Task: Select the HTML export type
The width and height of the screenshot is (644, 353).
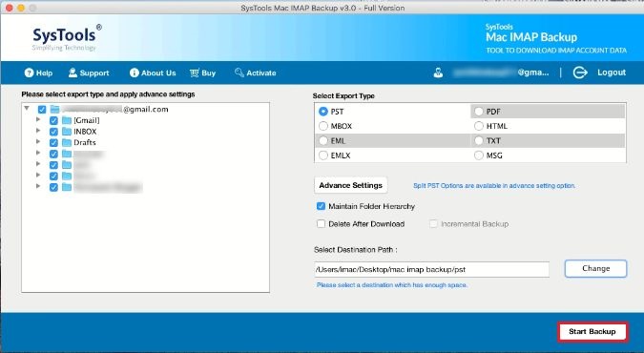Action: (479, 126)
